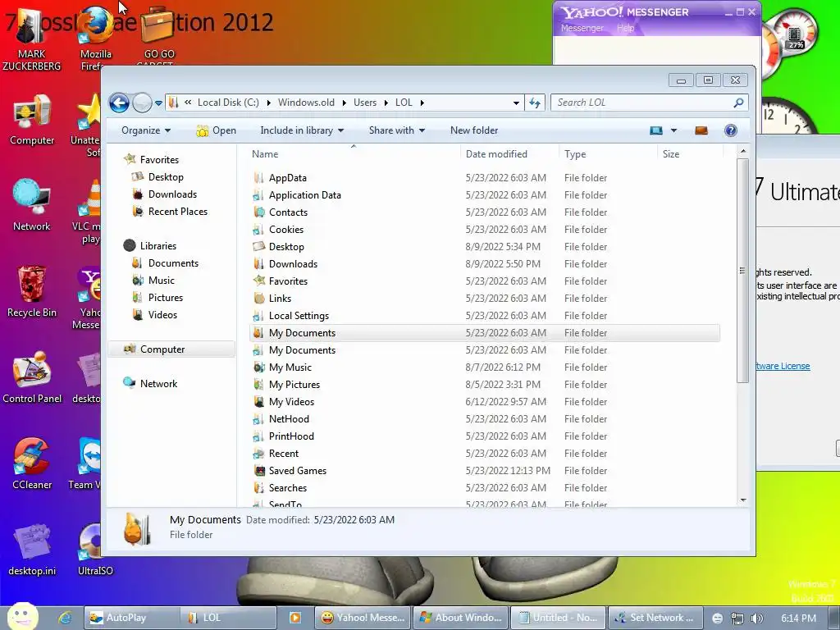Open the recent pages dropdown arrow

[158, 103]
